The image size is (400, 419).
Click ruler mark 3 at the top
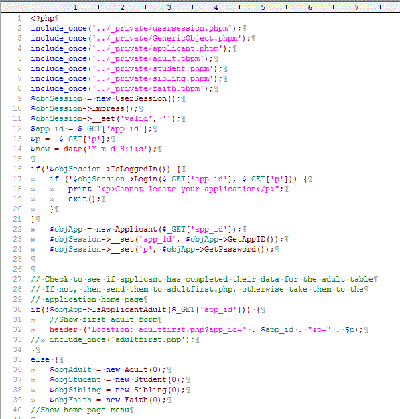pos(169,7)
